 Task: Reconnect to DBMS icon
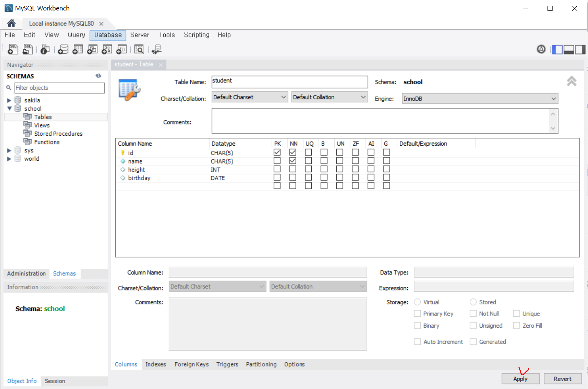coord(156,49)
